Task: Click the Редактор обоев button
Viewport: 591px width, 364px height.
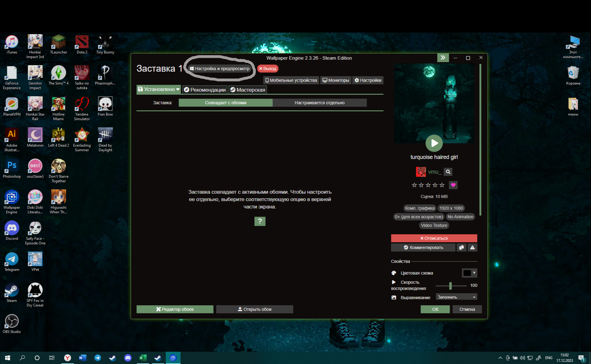Action: coord(175,309)
